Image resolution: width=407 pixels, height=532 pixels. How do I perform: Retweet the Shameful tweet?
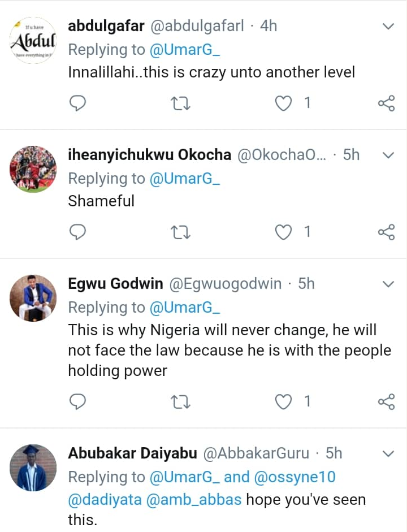[x=181, y=232]
